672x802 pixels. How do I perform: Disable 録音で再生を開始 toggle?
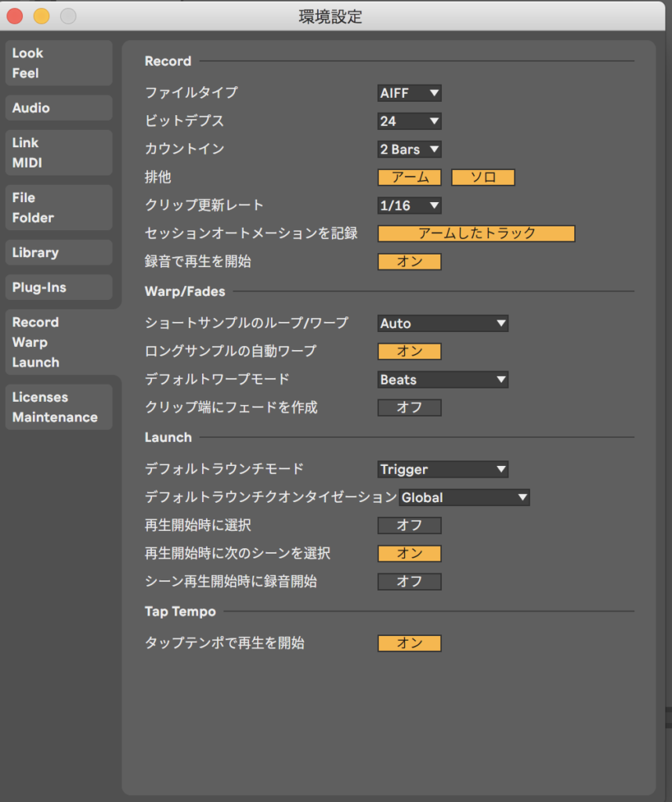[x=410, y=262]
